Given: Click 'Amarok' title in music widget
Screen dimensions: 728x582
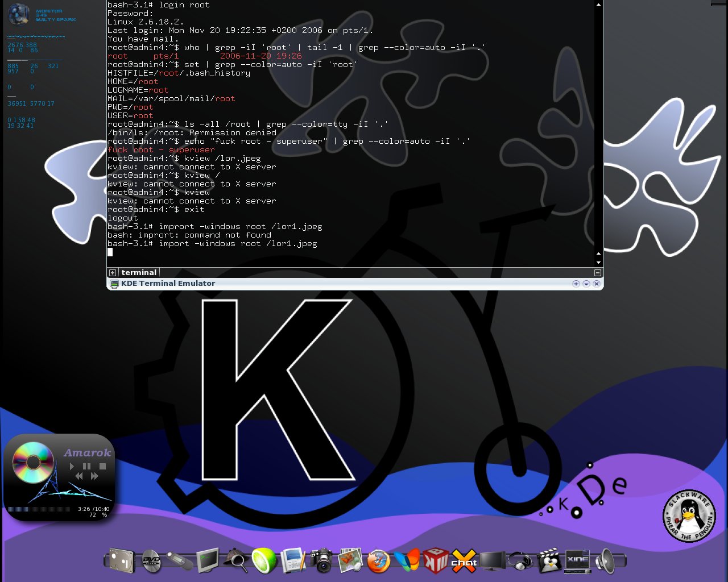Looking at the screenshot, I should point(87,452).
